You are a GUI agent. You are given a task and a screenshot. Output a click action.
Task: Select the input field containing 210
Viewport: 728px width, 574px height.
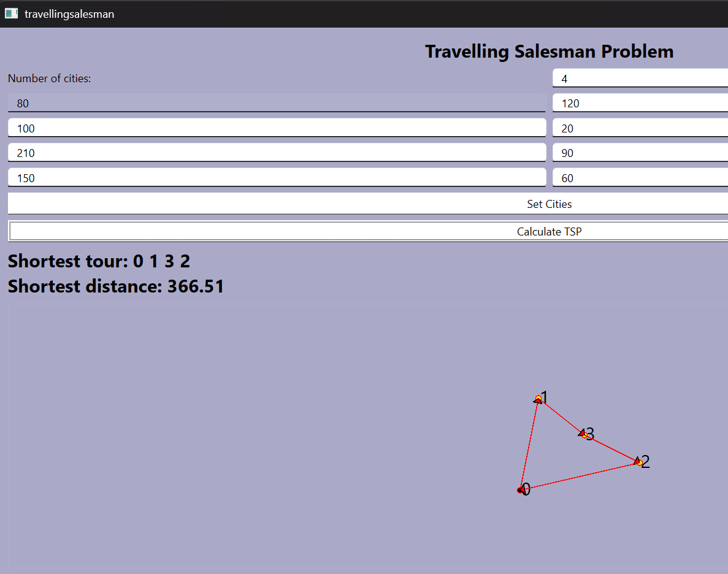(x=277, y=152)
